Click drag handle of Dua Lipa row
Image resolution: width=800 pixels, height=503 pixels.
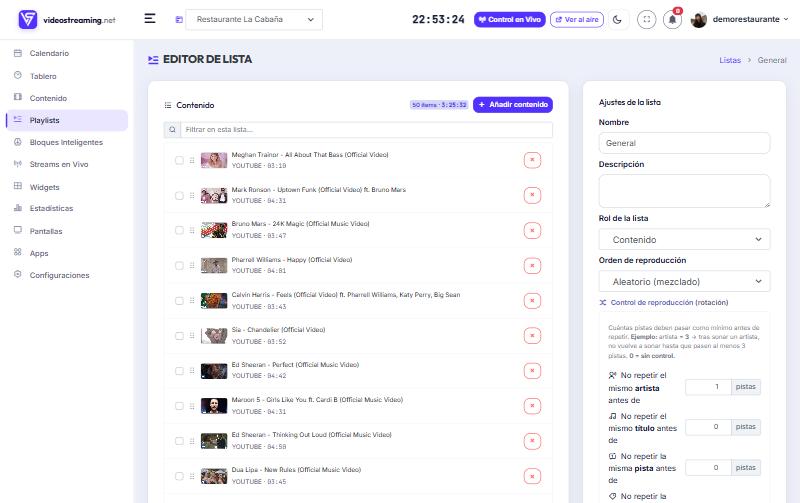pyautogui.click(x=192, y=476)
